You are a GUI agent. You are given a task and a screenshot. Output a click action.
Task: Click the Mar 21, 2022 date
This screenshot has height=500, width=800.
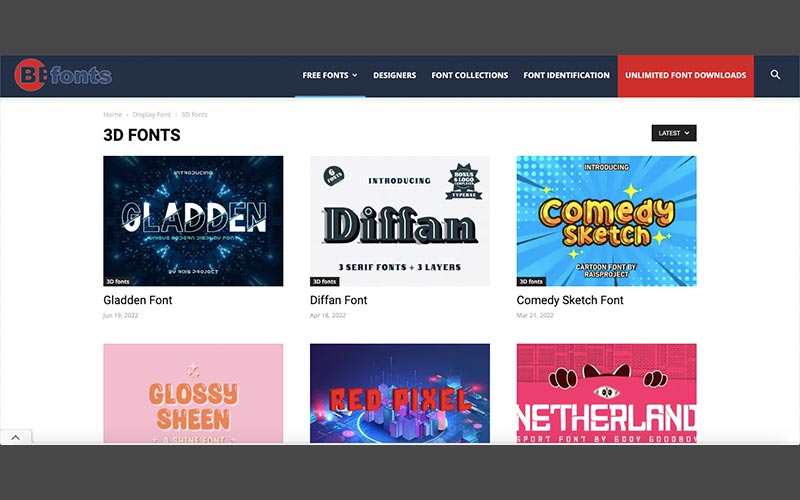click(535, 315)
